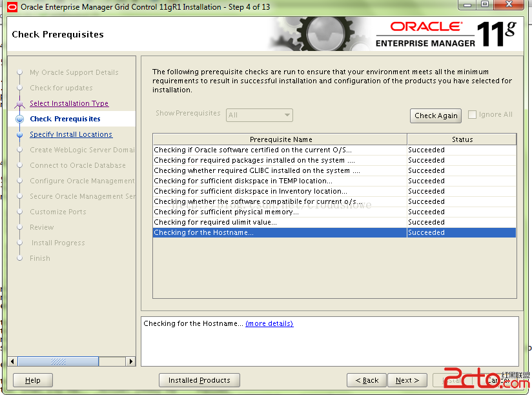The width and height of the screenshot is (532, 395).
Task: Click Create WebLogic Server Domain step
Action: coord(82,150)
